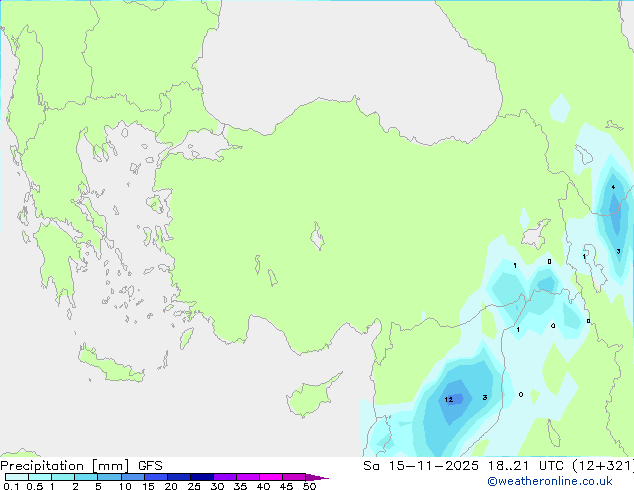Choose the 25–30 mm navy legend swatch
Viewport: 634px width, 490px height.
point(201,477)
